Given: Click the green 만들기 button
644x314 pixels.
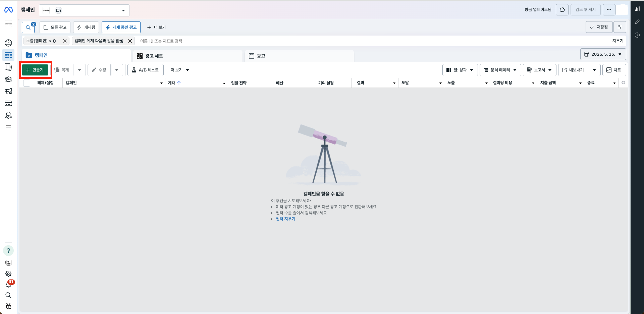Looking at the screenshot, I should coord(35,70).
